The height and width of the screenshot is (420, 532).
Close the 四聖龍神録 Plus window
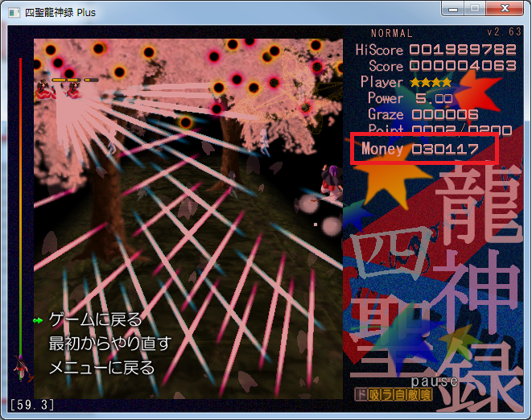click(x=505, y=9)
